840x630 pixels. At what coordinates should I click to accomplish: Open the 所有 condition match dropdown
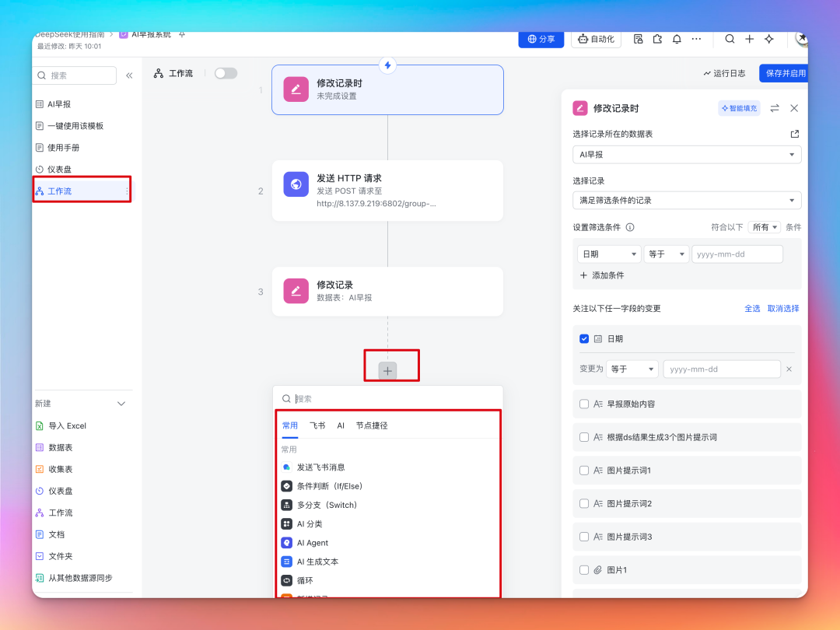pos(764,227)
